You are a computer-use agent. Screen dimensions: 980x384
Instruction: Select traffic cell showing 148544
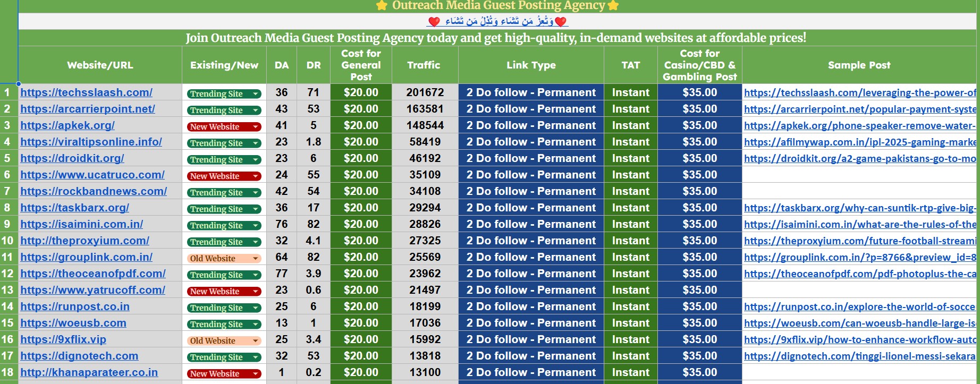pyautogui.click(x=425, y=125)
